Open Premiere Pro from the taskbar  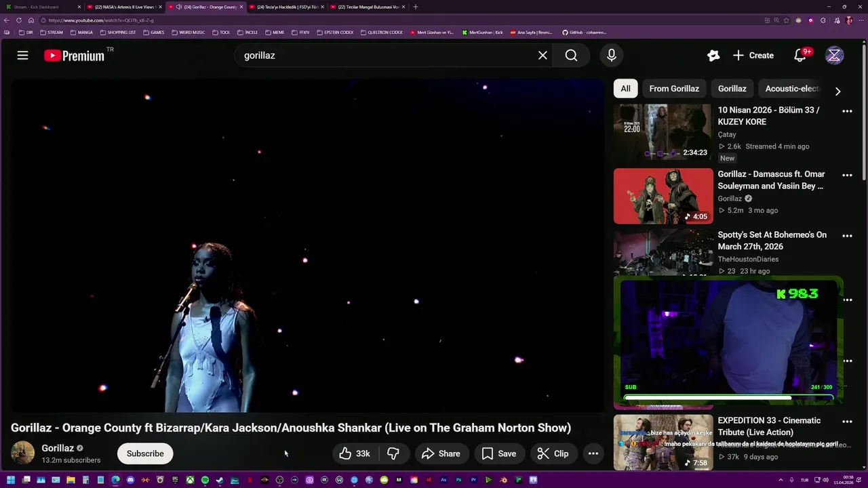pyautogui.click(x=473, y=480)
